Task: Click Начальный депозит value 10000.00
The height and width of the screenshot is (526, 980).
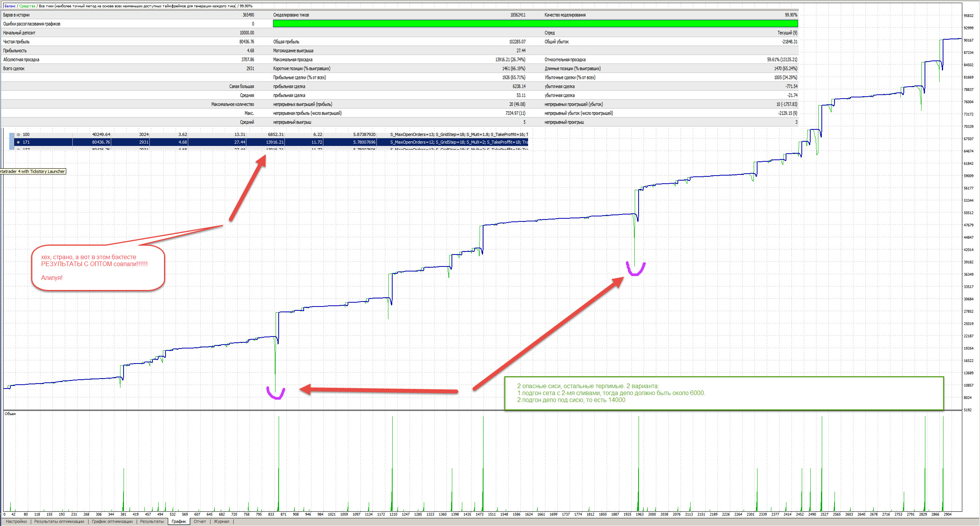Action: click(246, 33)
